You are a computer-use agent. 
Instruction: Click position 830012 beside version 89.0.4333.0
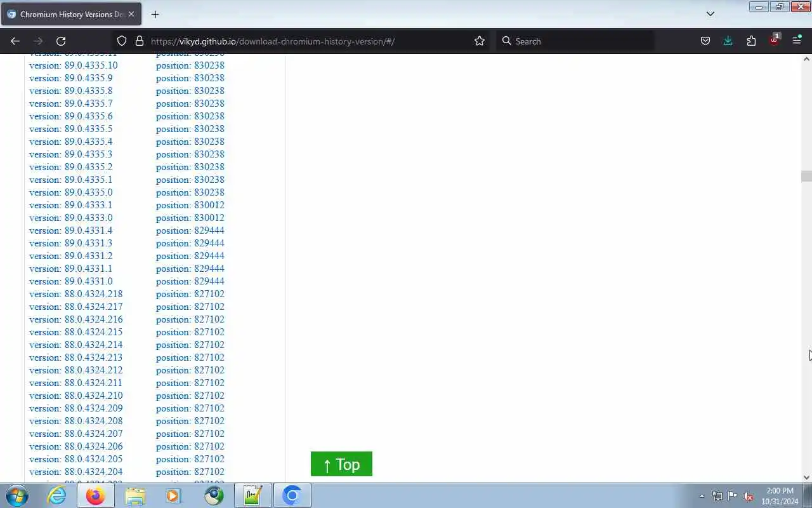click(x=190, y=218)
